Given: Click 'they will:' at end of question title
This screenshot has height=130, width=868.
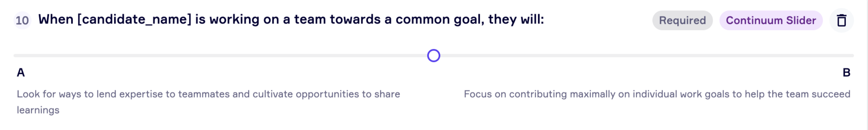Looking at the screenshot, I should pyautogui.click(x=516, y=20).
